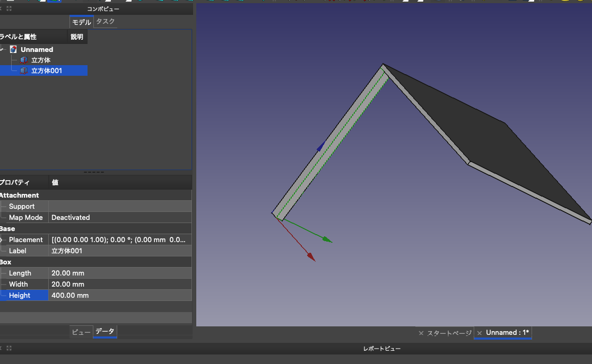The height and width of the screenshot is (364, 592).
Task: Switch to the スタートページ document tab
Action: pyautogui.click(x=449, y=333)
